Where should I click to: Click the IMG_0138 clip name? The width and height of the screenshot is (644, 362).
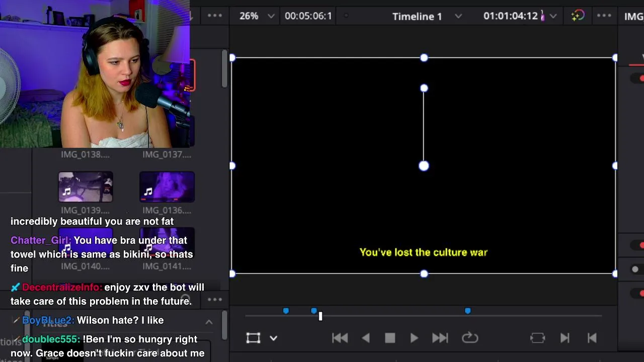[85, 154]
